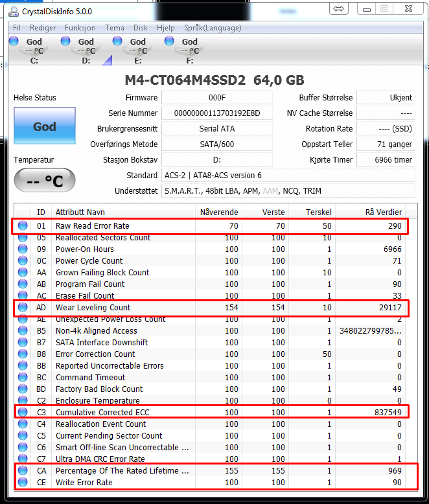Click the Oppstart Teller field 71 ganger
429x504 pixels.
coord(386,144)
